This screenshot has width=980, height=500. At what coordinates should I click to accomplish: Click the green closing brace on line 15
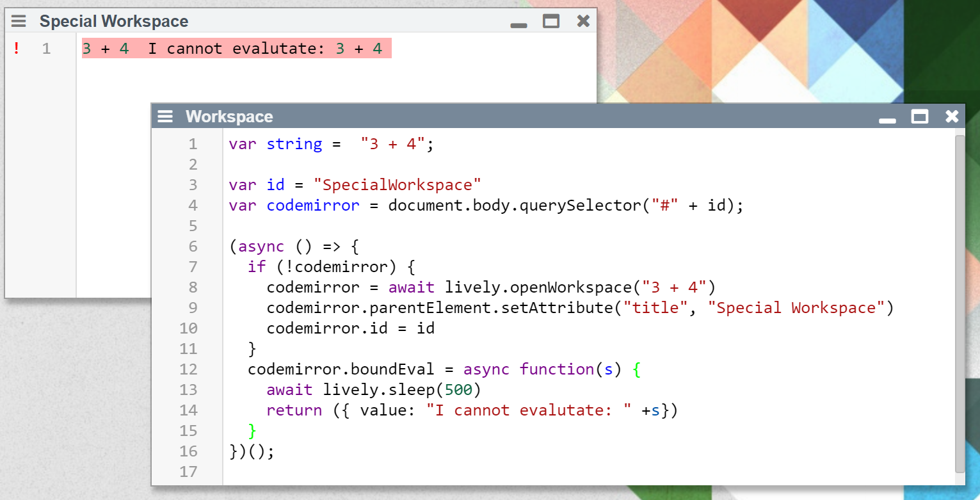point(252,431)
